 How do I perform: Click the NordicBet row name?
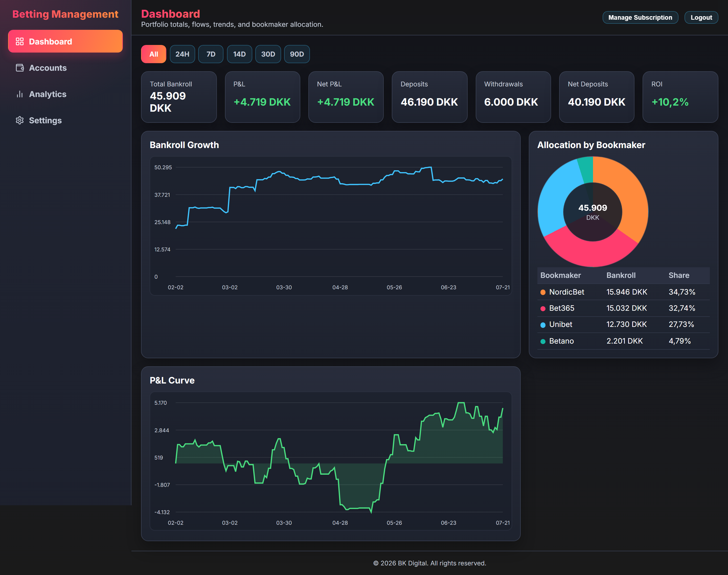pos(567,292)
